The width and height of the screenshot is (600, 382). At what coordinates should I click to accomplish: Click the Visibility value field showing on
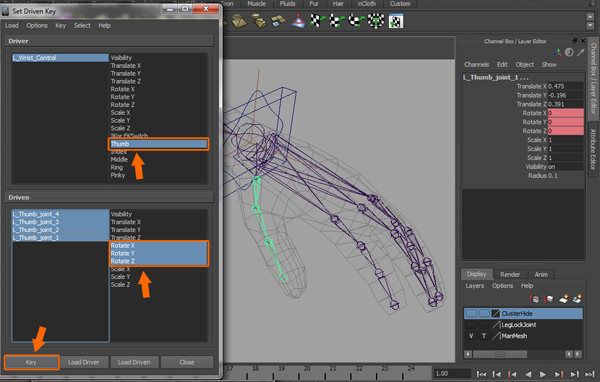coord(565,167)
